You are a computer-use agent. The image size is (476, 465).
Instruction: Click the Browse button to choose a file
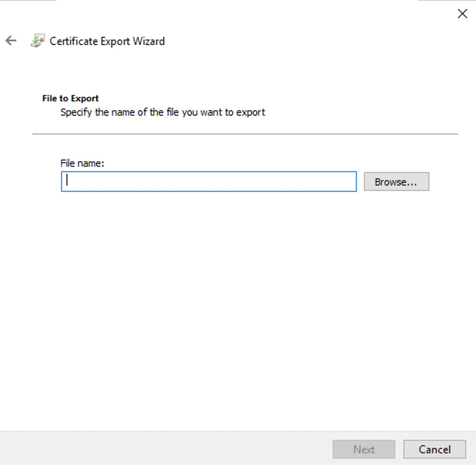396,181
